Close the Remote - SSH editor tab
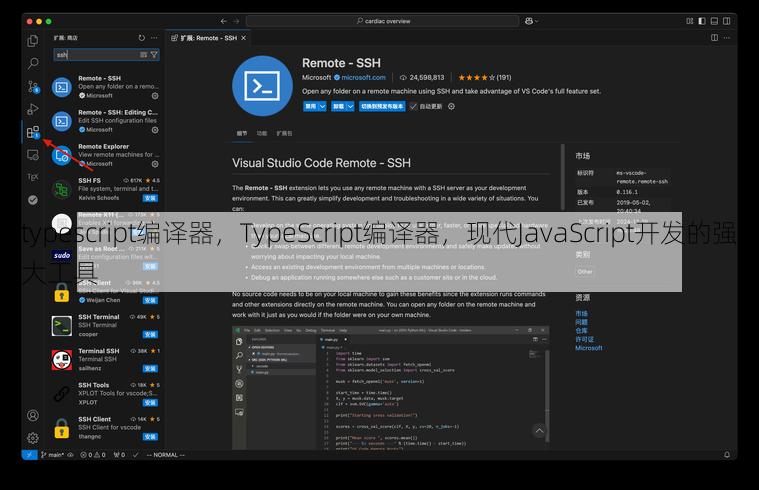Screen dimensions: 759x490 (x=243, y=38)
